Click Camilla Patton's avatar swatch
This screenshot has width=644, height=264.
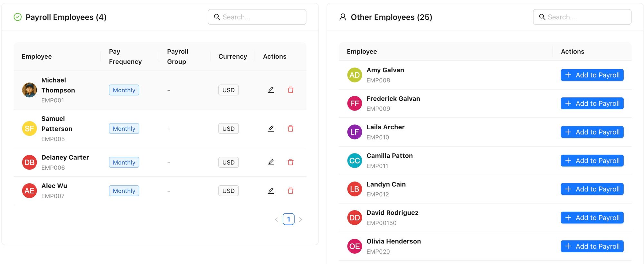[x=354, y=160]
